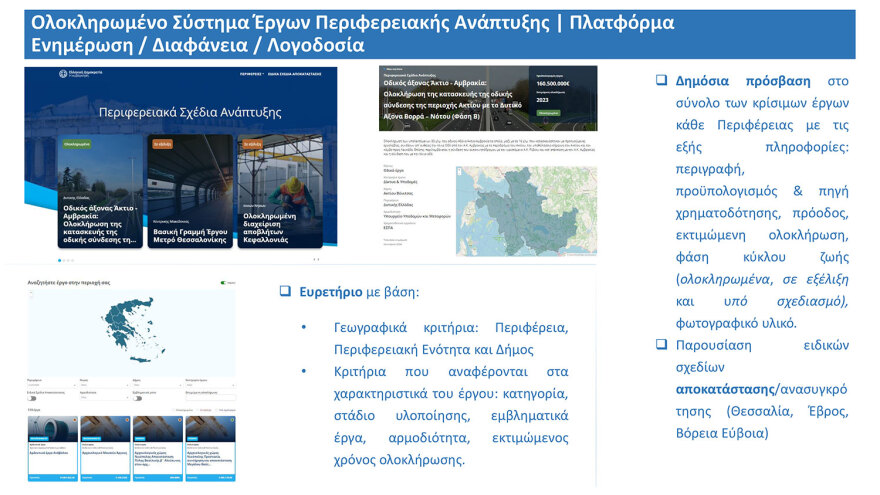
Task: Select the active blue carousel dot
Action: click(x=59, y=260)
